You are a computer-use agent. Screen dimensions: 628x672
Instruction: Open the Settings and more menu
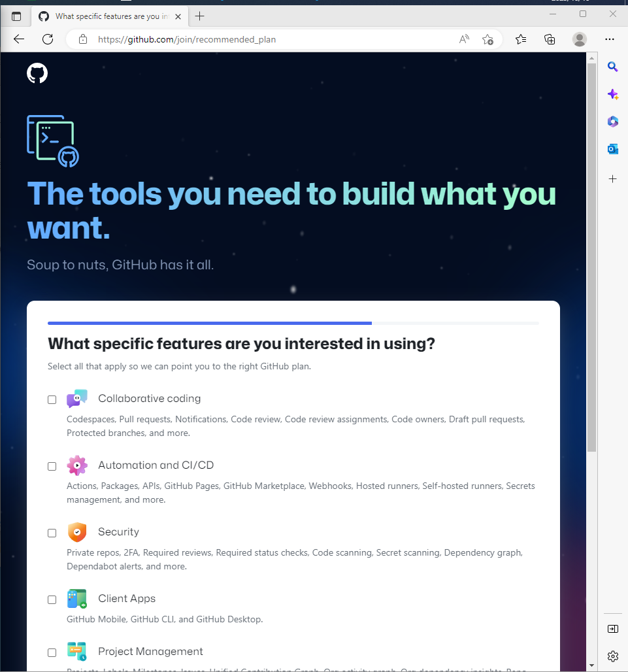610,39
